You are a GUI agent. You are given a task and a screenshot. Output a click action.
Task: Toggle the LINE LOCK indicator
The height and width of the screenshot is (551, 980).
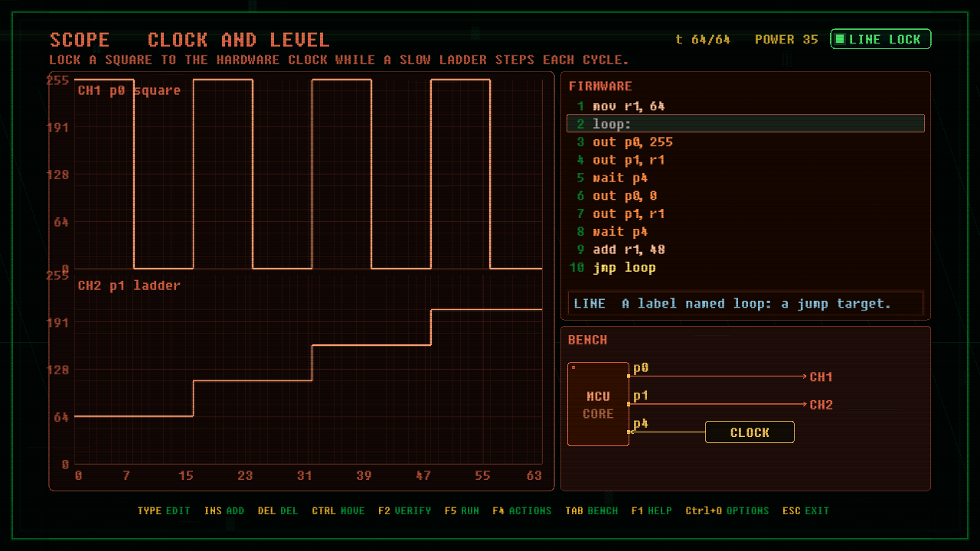(880, 39)
